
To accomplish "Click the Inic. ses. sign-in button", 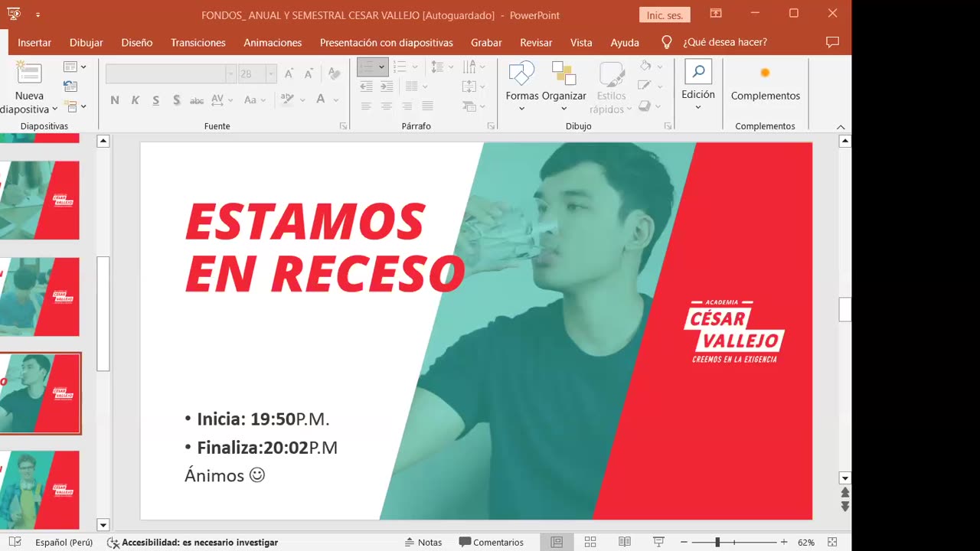I will (665, 15).
